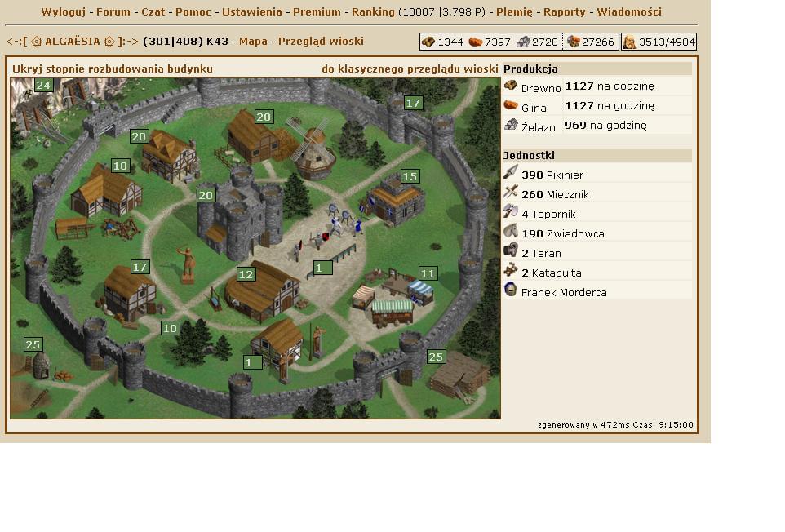
Task: Open the Wyloguj logout link
Action: [x=64, y=11]
